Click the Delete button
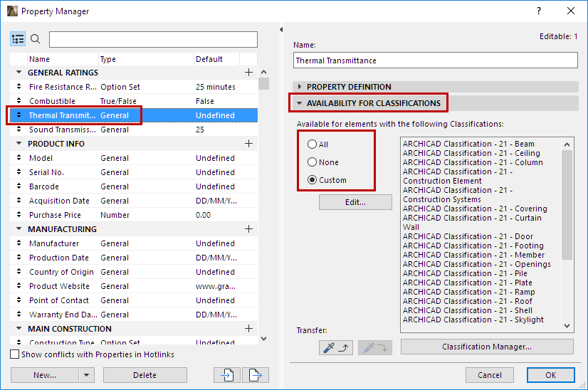The height and width of the screenshot is (390, 588). [145, 375]
